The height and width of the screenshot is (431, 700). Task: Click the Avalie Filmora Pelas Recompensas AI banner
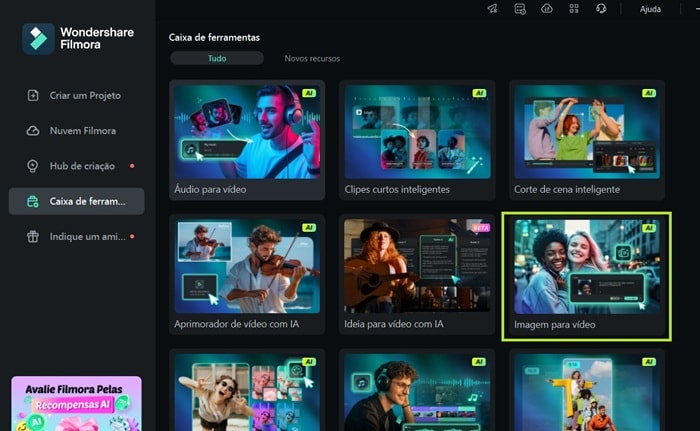(76, 404)
